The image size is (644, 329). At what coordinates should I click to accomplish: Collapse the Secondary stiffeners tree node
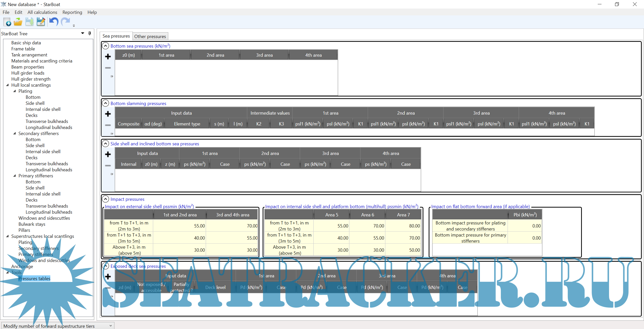point(15,134)
